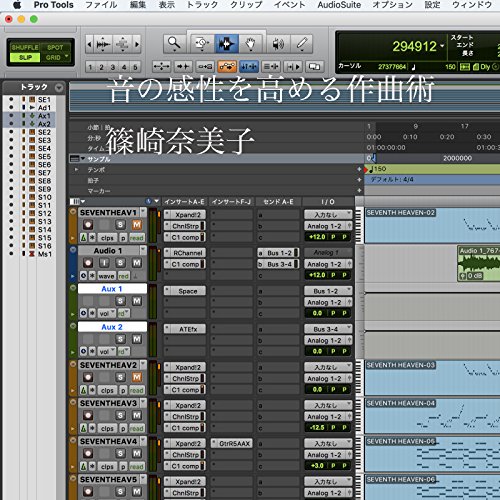Screen dimensions: 500x500
Task: Enable Shuffle edit mode
Action: pyautogui.click(x=25, y=47)
